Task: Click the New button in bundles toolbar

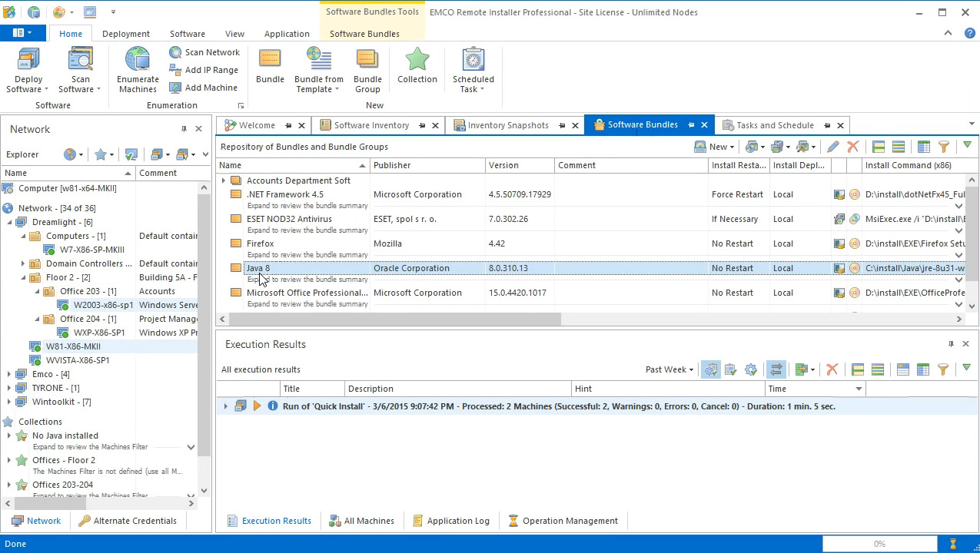Action: pos(713,147)
